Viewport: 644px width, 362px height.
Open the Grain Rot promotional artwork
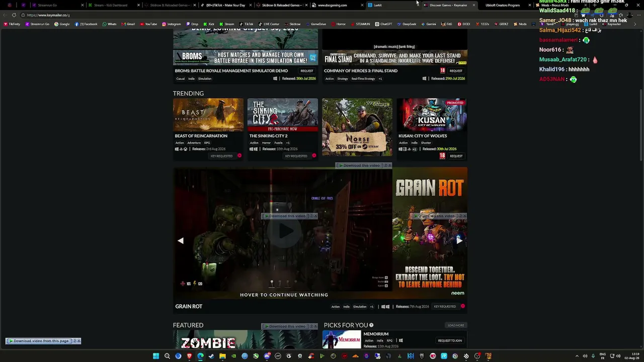[430, 233]
